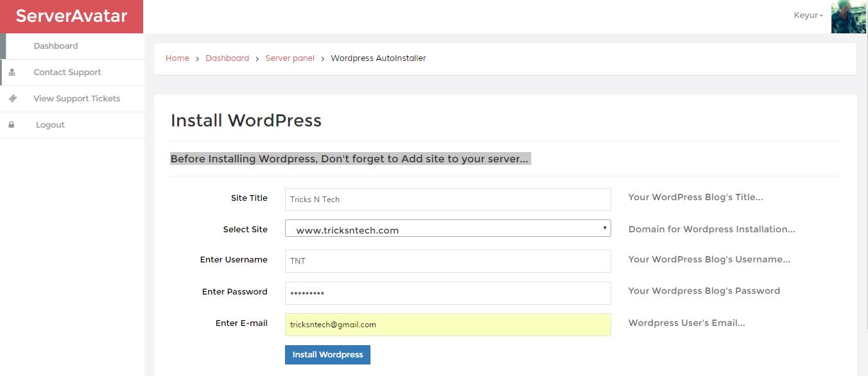The height and width of the screenshot is (376, 868).
Task: Navigate to Dashboard via breadcrumb
Action: (227, 58)
